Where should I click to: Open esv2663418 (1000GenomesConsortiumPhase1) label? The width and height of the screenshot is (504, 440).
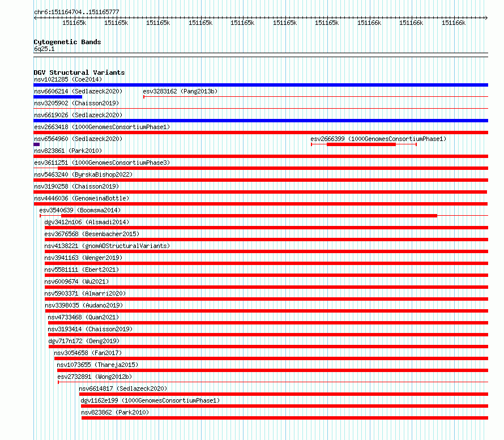pyautogui.click(x=102, y=127)
